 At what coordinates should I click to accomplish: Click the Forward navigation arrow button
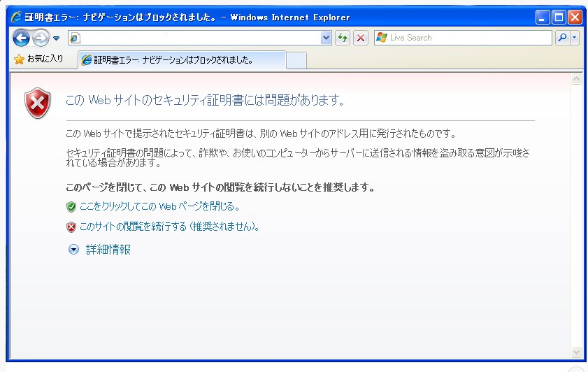[41, 38]
